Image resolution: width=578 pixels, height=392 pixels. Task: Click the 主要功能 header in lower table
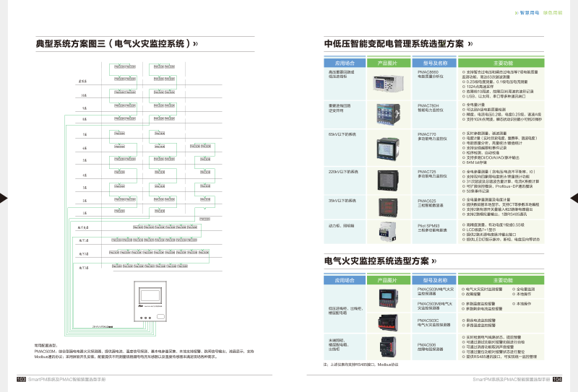coord(502,279)
